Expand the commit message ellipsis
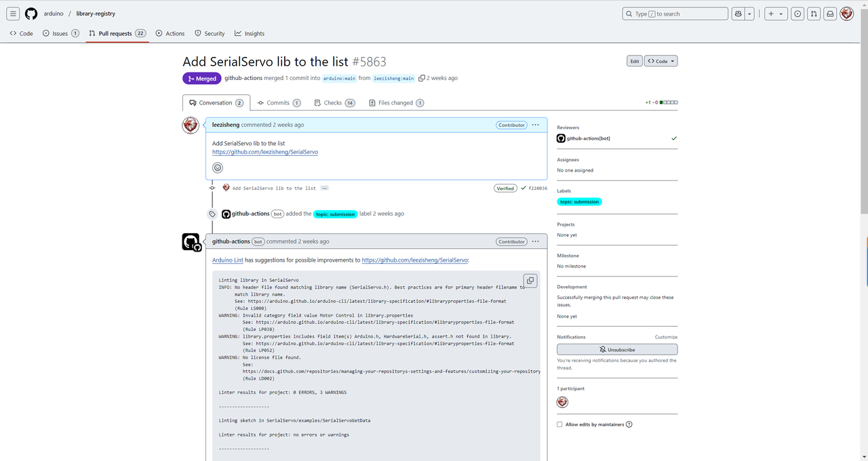This screenshot has height=461, width=868. [324, 188]
